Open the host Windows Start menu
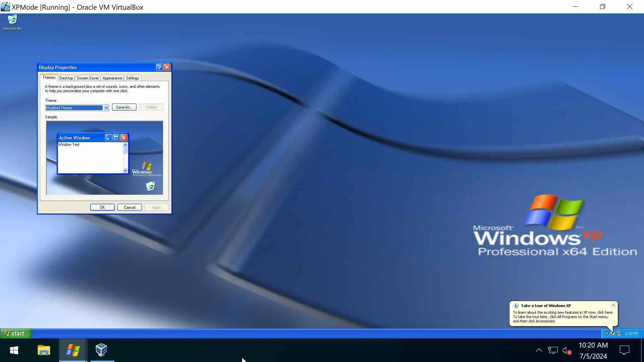The image size is (644, 362). [x=14, y=351]
